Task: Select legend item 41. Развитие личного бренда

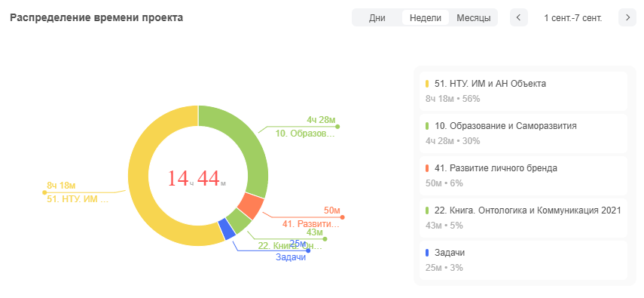Action: click(523, 176)
